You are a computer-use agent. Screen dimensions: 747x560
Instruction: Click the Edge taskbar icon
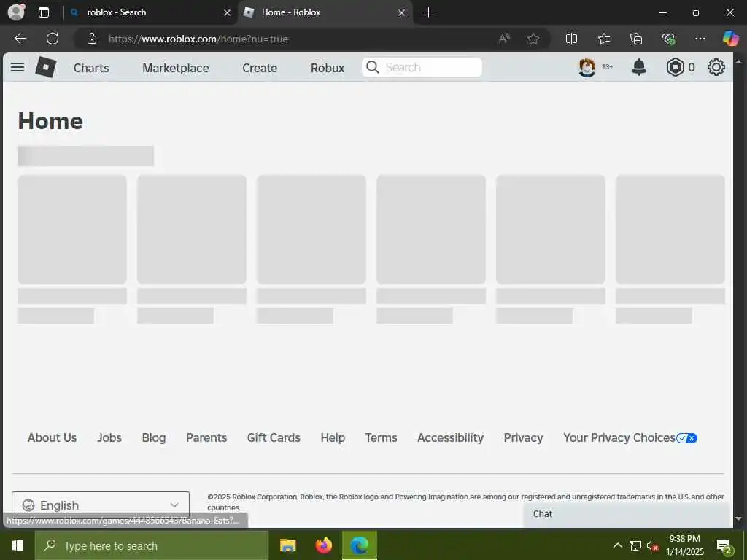(x=359, y=545)
